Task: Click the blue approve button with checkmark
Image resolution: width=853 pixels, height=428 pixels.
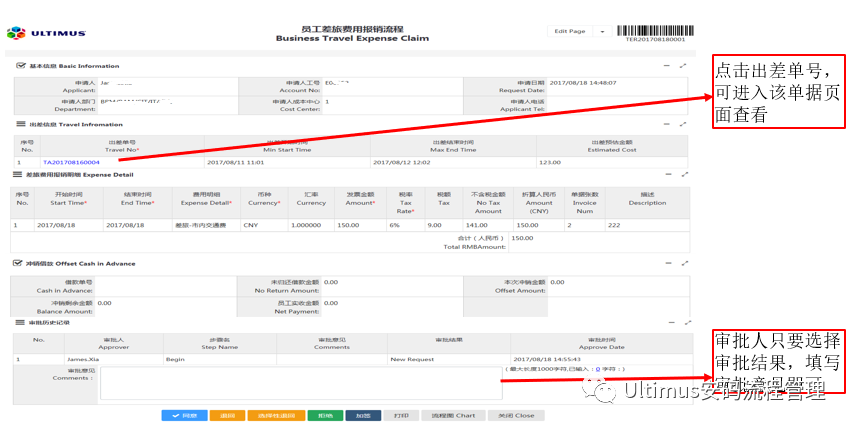Action: (184, 415)
